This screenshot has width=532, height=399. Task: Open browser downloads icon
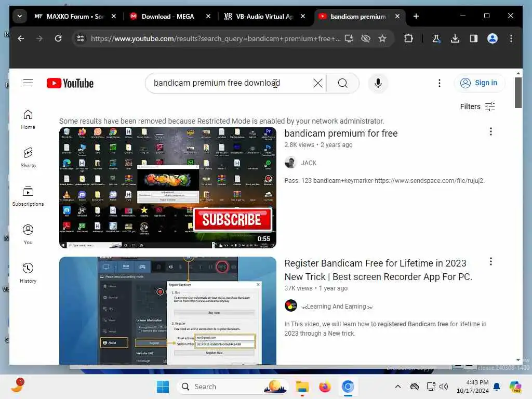pos(455,38)
